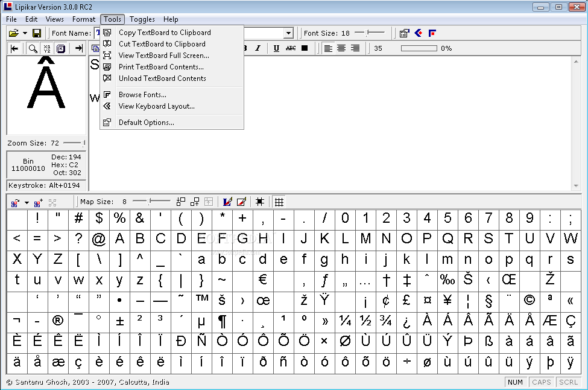Select View Keyboard Layout menu entry

pyautogui.click(x=172, y=106)
